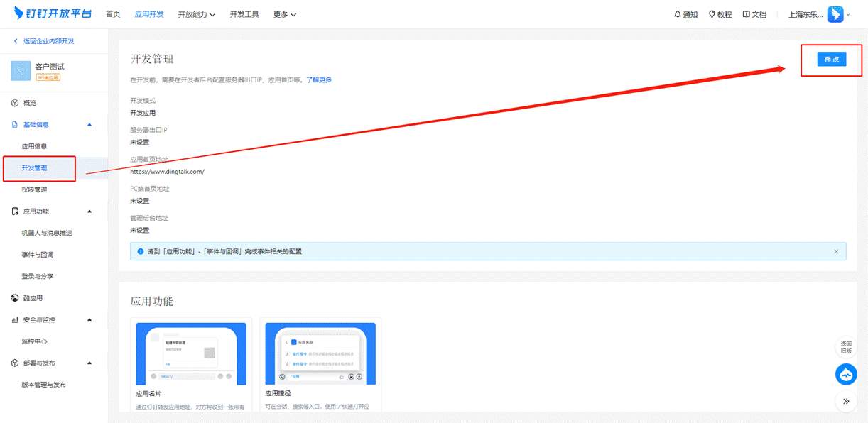Click 返回企业内部开发 back link
Image resolution: width=868 pixels, height=423 pixels.
(x=44, y=41)
